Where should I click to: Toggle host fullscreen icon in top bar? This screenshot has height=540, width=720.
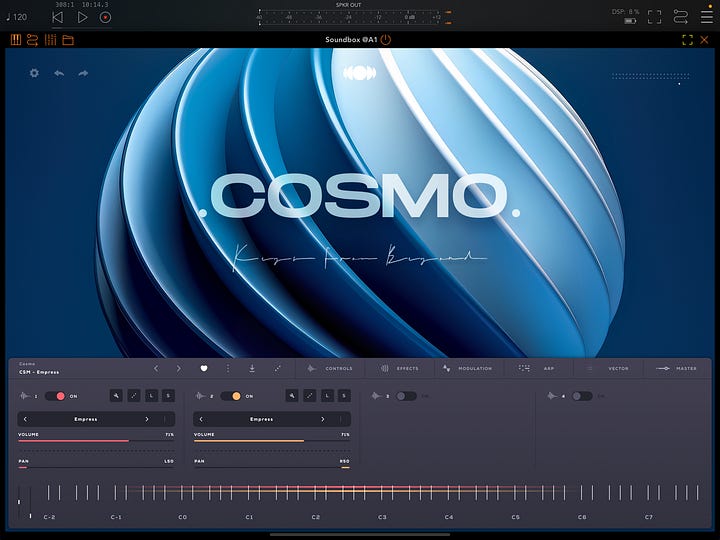(x=654, y=17)
